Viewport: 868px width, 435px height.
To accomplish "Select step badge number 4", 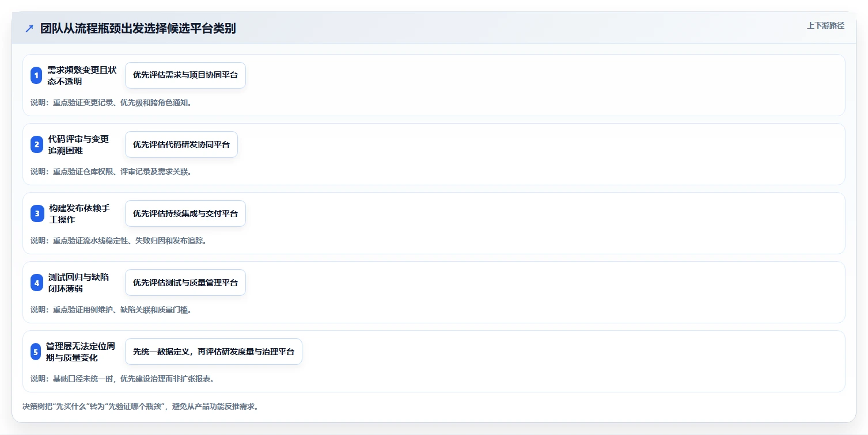I will 36,283.
